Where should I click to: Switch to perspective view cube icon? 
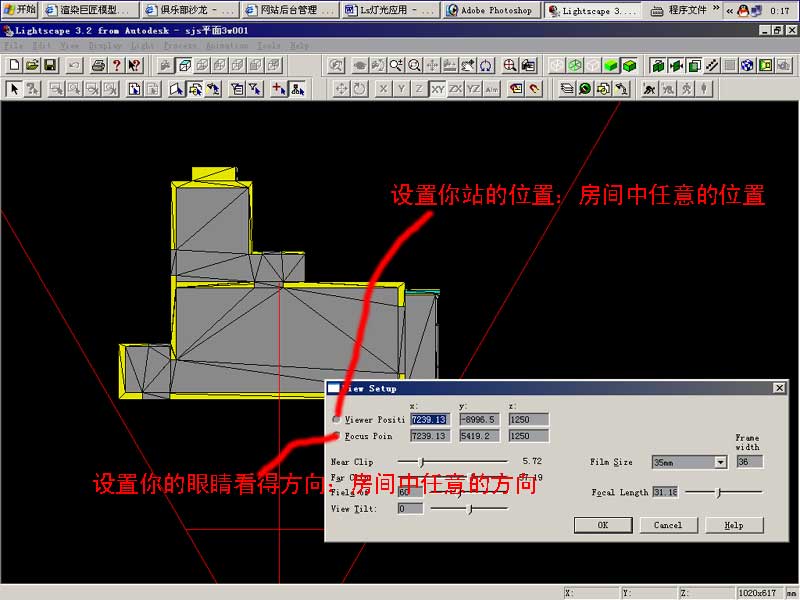tap(184, 65)
